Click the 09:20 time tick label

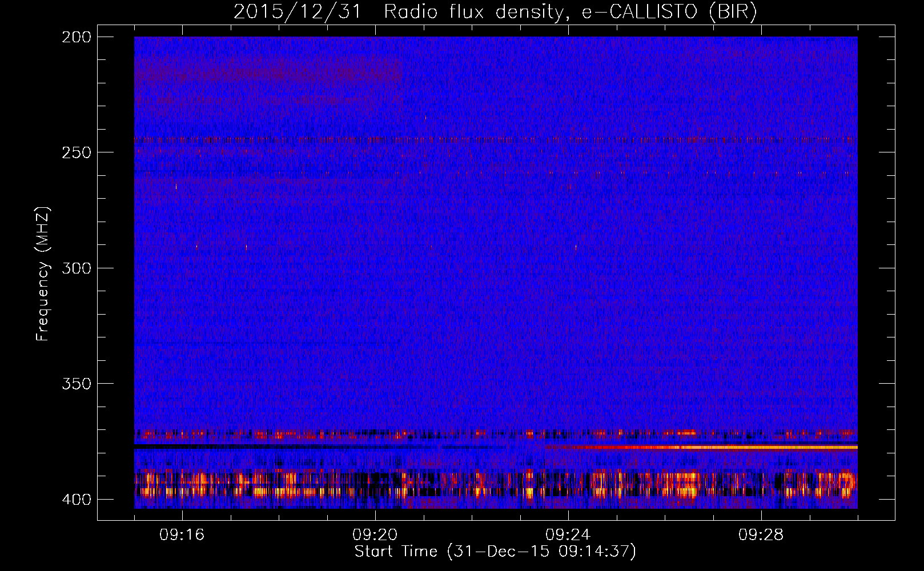click(375, 535)
